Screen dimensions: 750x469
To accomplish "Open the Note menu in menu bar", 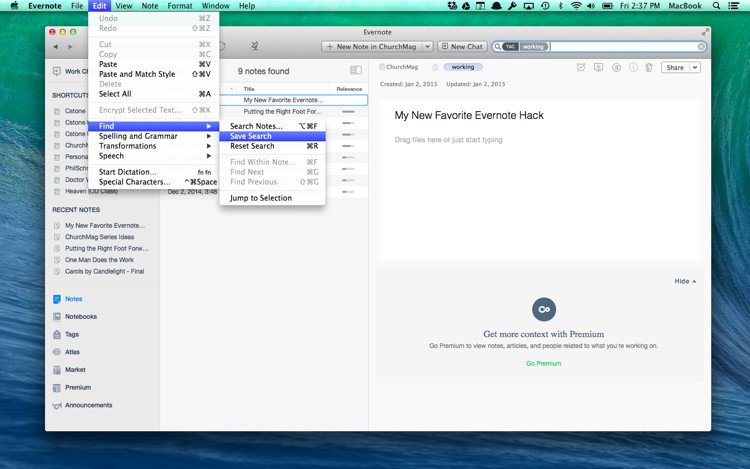I will tap(150, 6).
